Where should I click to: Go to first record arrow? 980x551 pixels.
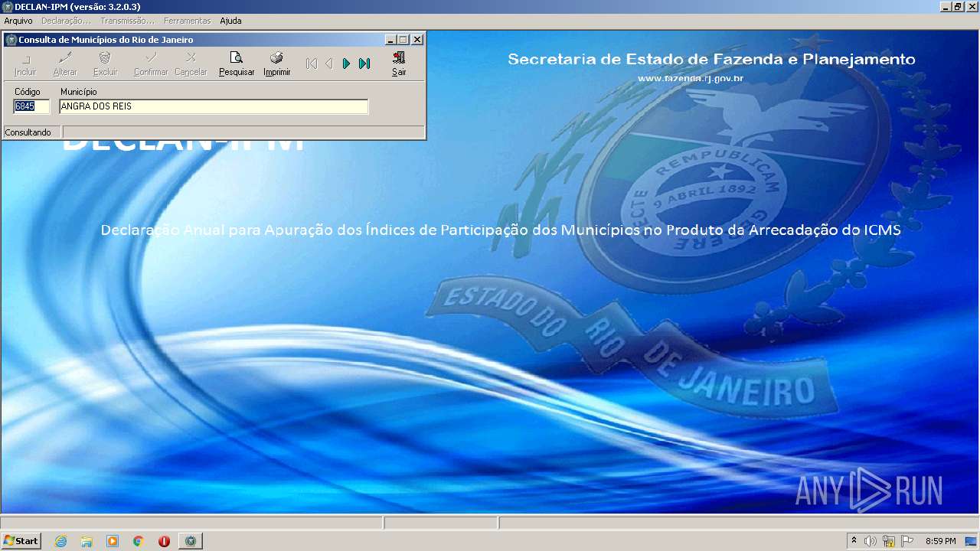tap(311, 64)
